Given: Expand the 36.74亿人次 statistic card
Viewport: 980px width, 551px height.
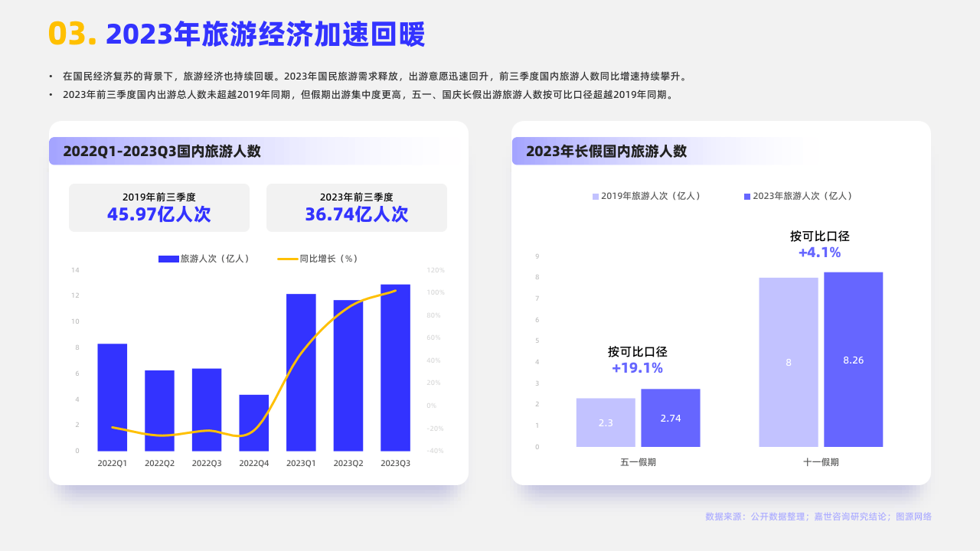Looking at the screenshot, I should (x=357, y=207).
